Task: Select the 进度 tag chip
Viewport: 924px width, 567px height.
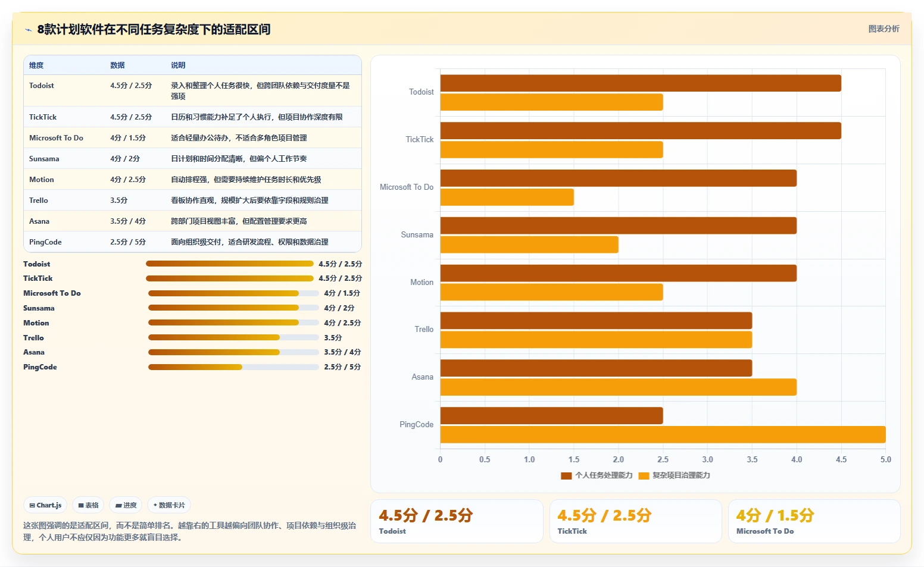Action: point(126,505)
